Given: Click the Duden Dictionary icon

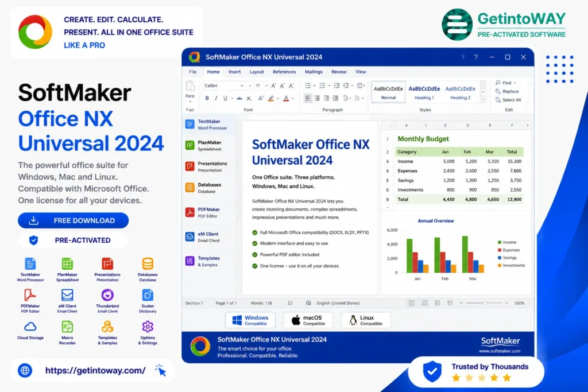Looking at the screenshot, I should (148, 296).
